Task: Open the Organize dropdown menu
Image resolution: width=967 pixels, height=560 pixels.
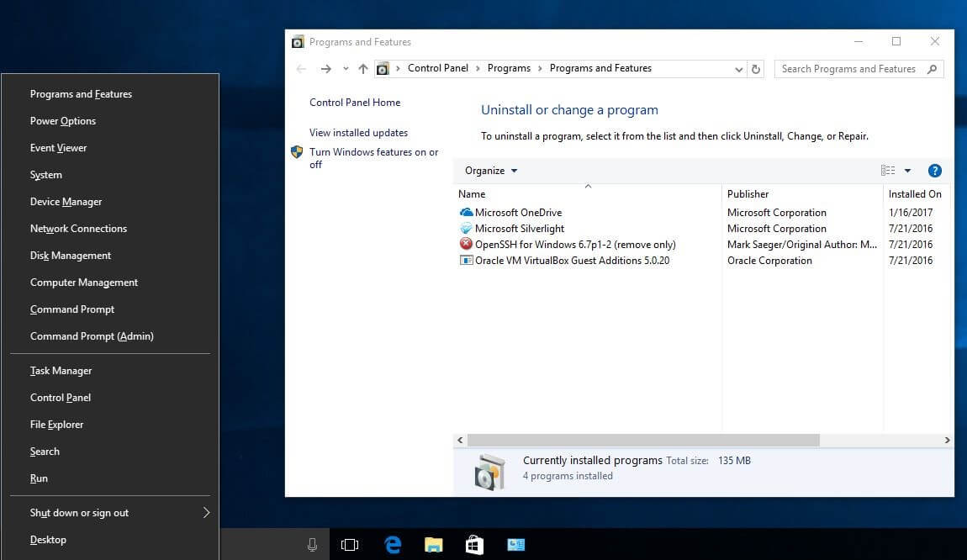Action: click(491, 171)
